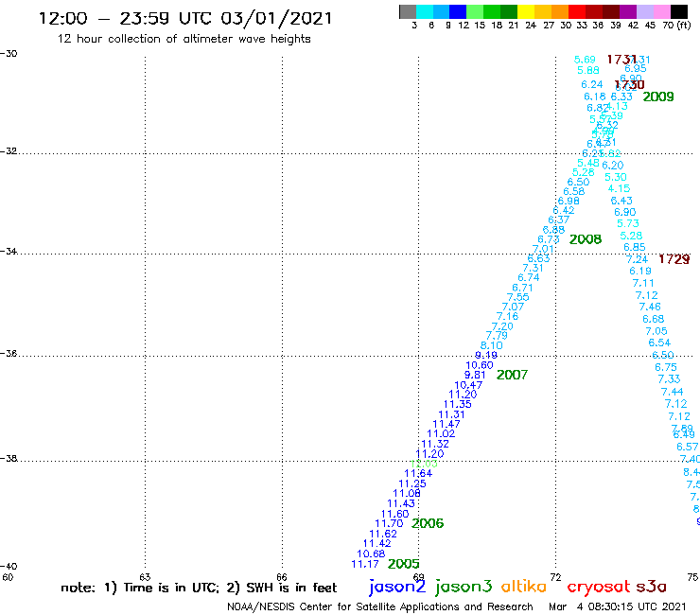Click the wave height value 10.60
Viewport: 700px width, 615px height.
[480, 365]
